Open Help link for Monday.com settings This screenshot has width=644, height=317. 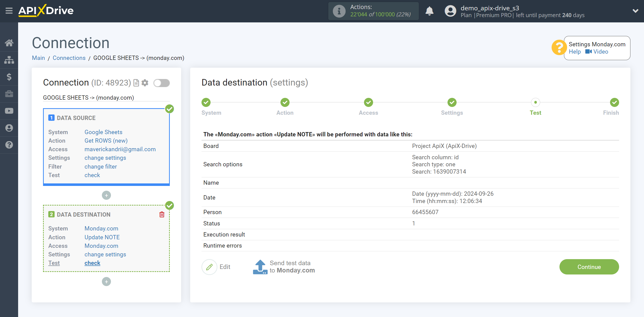(575, 52)
